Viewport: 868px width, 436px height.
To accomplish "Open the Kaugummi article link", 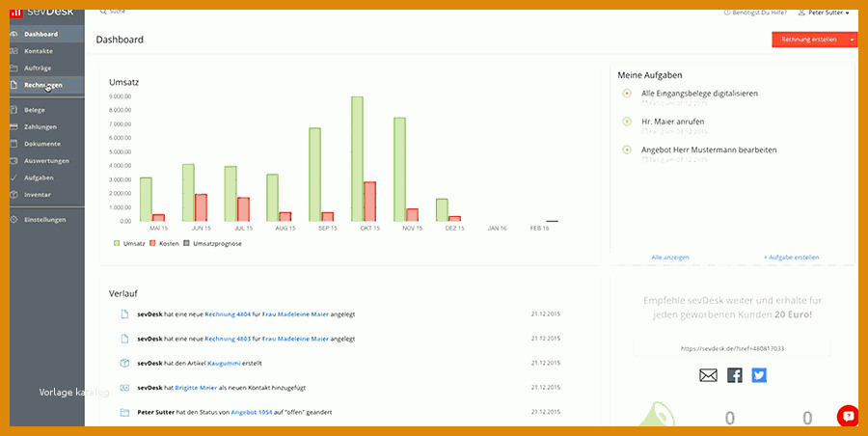I will [224, 364].
